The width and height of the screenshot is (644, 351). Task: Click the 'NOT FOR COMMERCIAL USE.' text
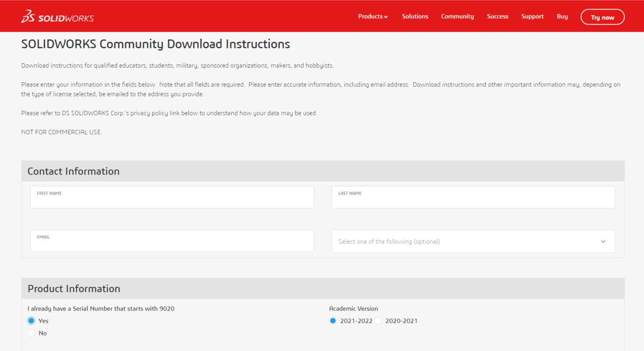(x=62, y=132)
